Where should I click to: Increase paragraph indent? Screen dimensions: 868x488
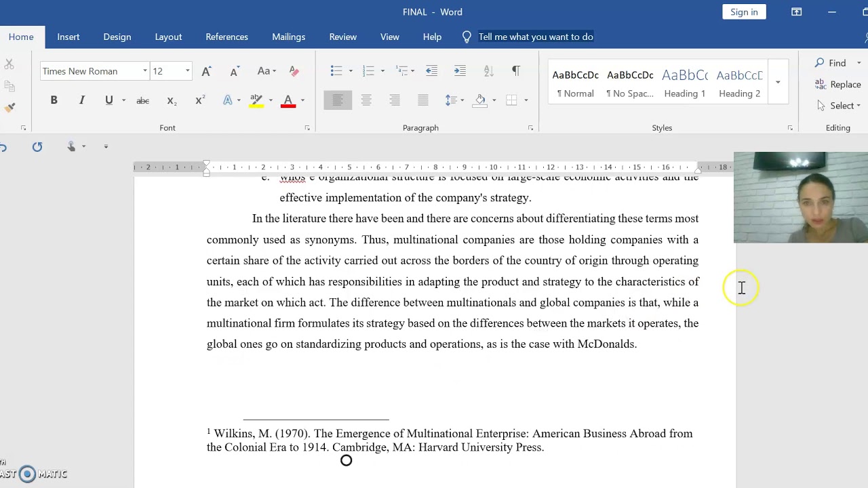460,70
